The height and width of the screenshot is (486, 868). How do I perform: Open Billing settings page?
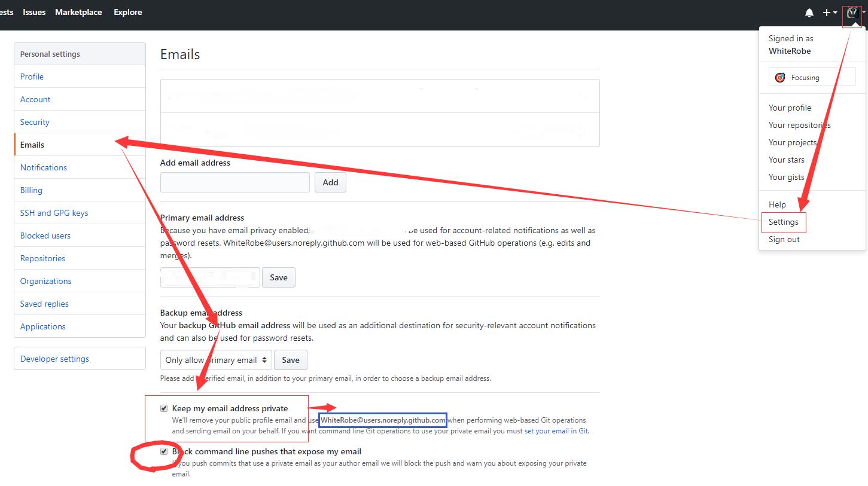(x=80, y=190)
